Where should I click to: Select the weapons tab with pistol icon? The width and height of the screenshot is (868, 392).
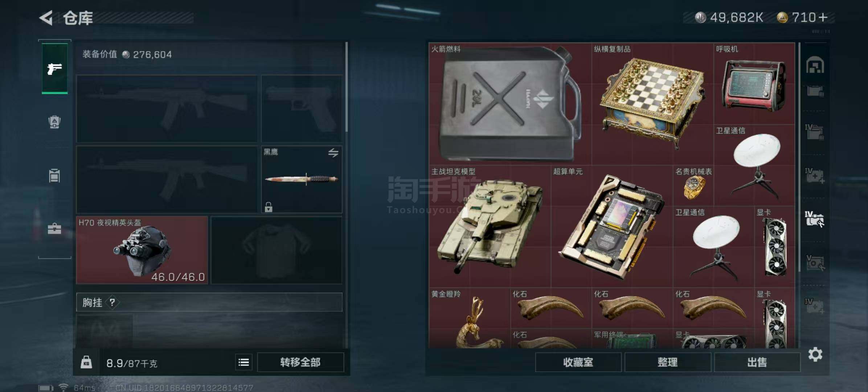(x=54, y=68)
